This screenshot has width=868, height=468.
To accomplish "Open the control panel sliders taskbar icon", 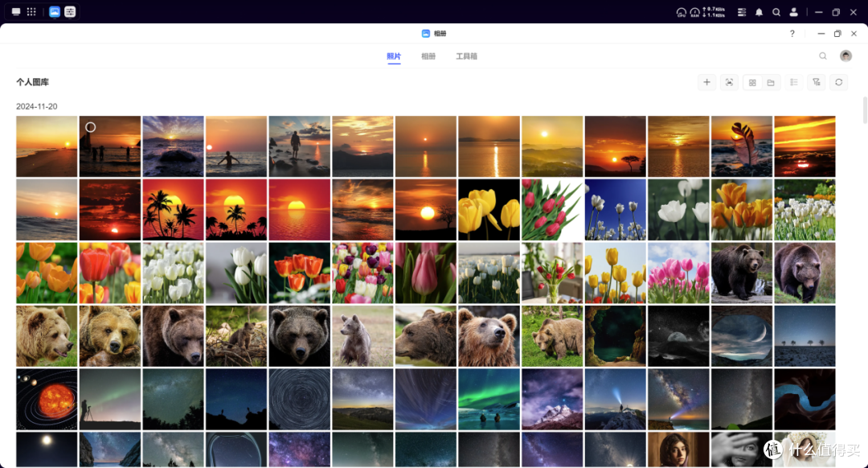I will tap(70, 11).
